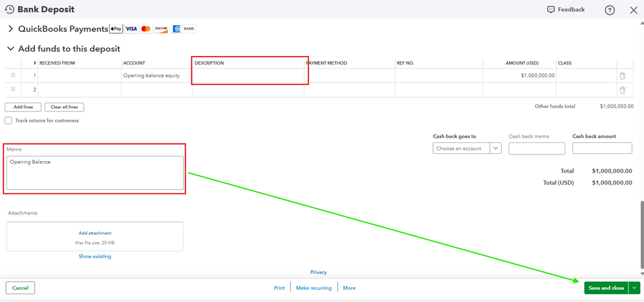Click the Show existing attachments link
Screen dimensions: 644x302
(x=95, y=256)
